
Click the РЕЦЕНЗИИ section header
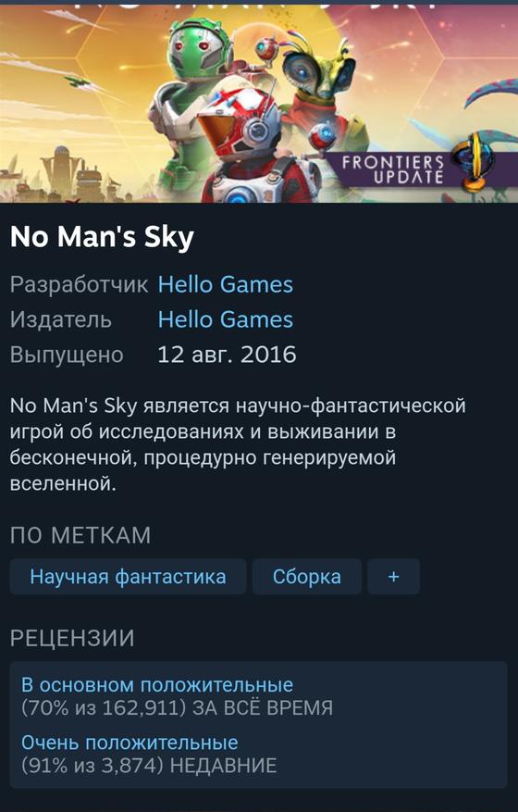click(x=72, y=638)
